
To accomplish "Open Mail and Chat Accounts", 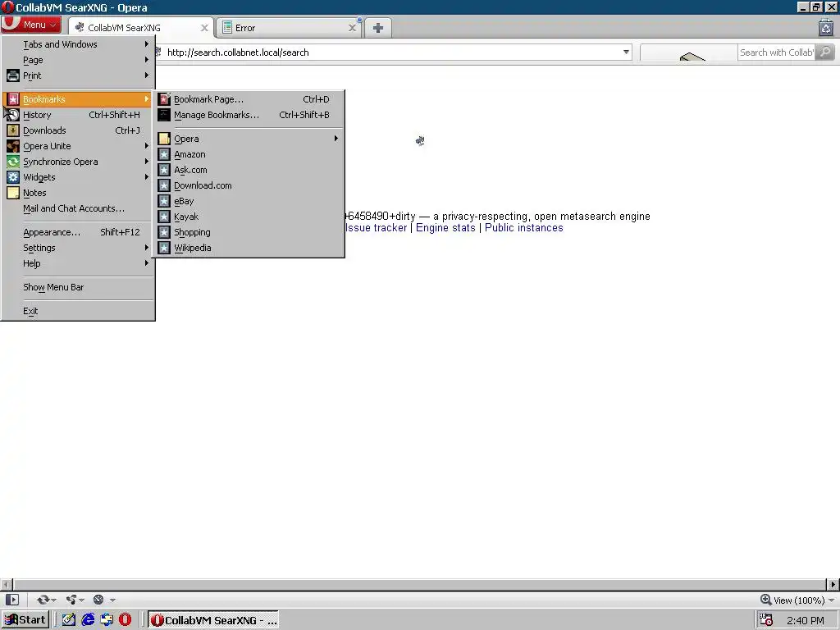I will (x=78, y=208).
